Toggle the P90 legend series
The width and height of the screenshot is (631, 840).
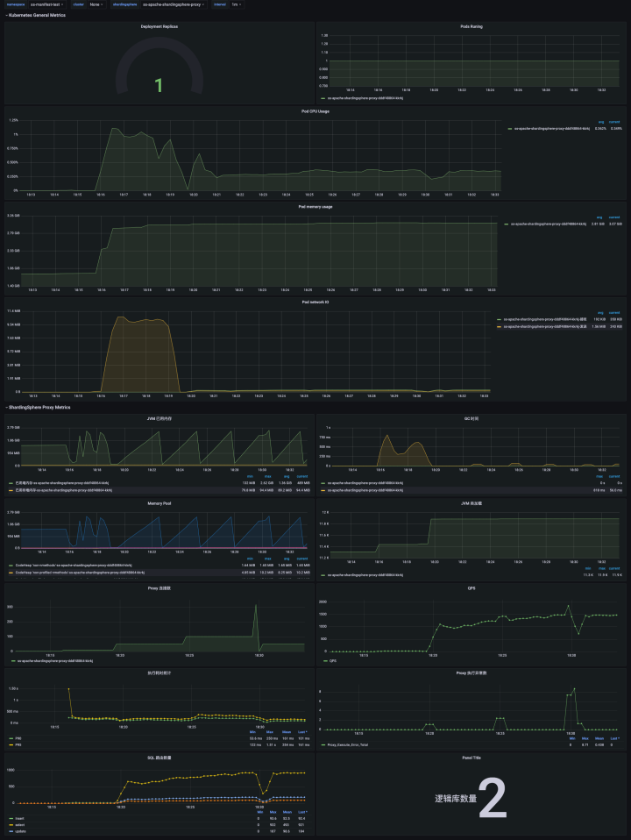(x=18, y=738)
